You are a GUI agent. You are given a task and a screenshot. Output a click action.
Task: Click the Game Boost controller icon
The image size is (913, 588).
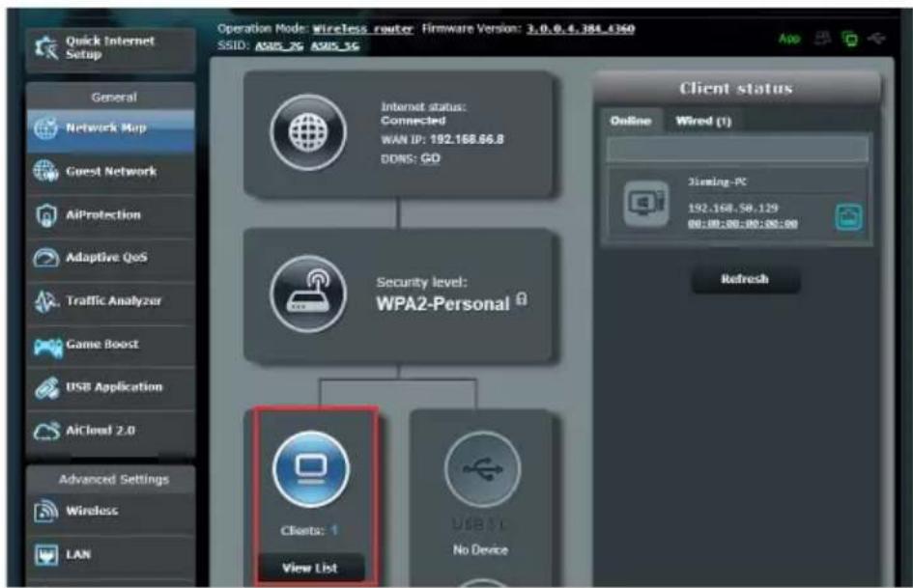[47, 347]
